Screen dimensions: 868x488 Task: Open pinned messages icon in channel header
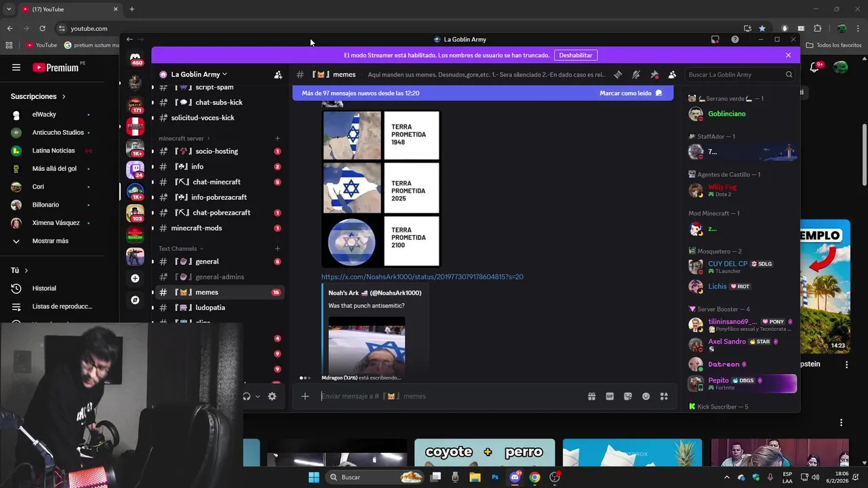click(654, 75)
